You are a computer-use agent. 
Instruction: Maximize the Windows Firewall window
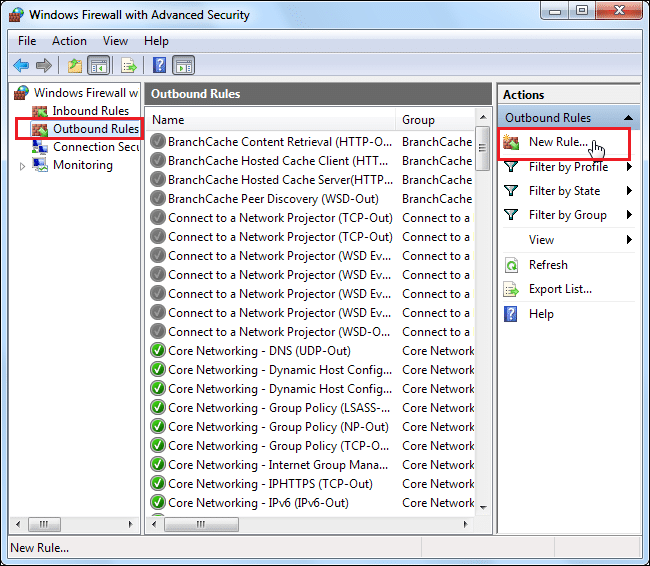tap(582, 11)
